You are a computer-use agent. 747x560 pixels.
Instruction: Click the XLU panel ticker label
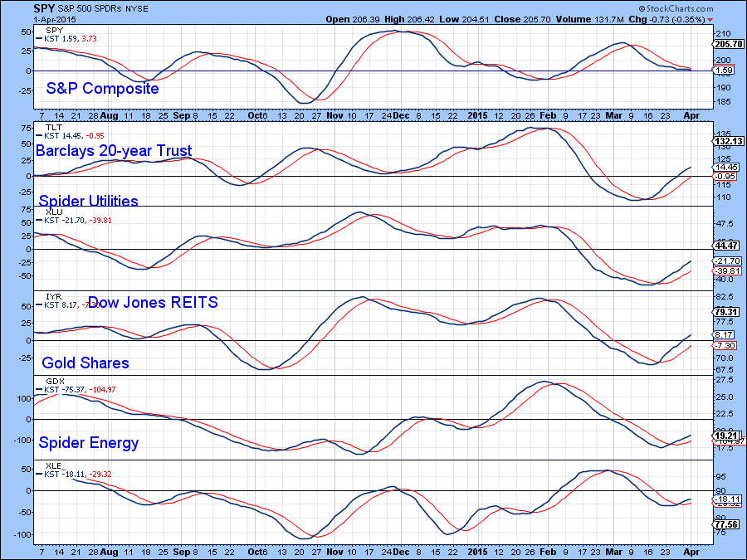(54, 212)
